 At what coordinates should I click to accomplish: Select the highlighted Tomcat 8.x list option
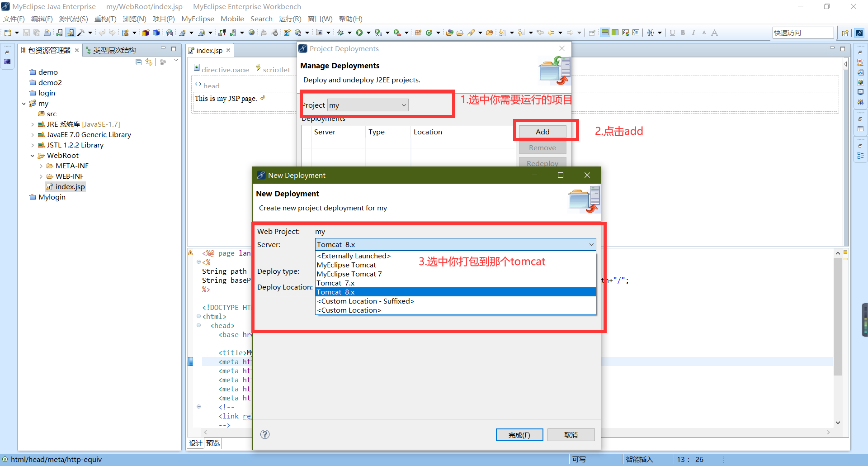(x=456, y=292)
